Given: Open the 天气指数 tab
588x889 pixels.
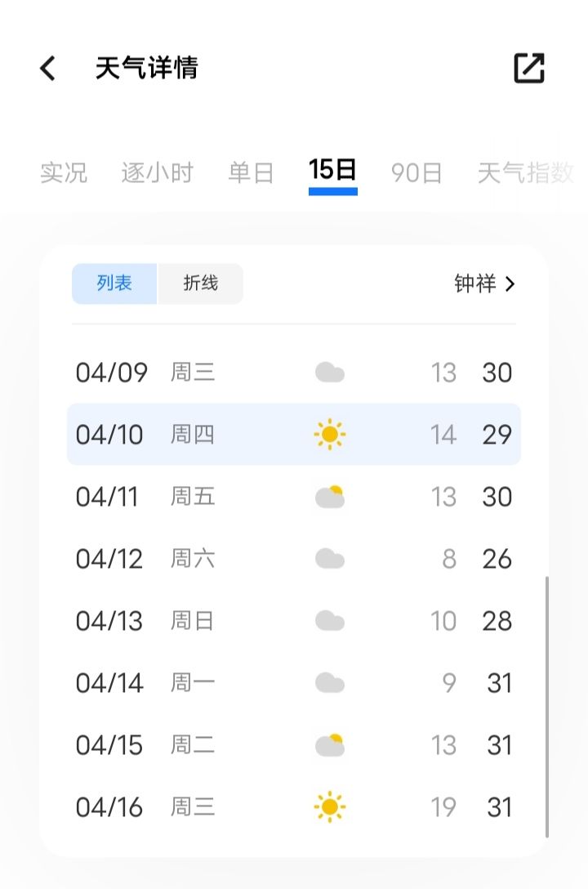Looking at the screenshot, I should click(526, 172).
